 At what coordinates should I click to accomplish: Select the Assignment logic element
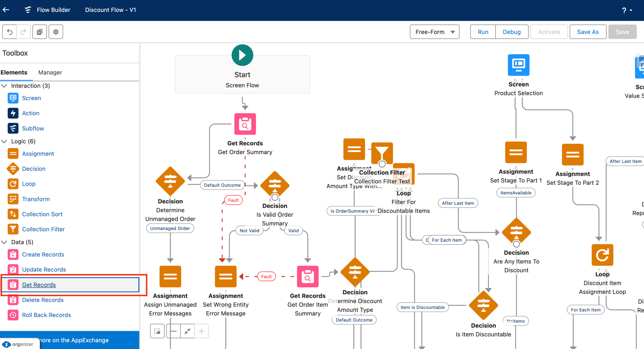tap(38, 154)
